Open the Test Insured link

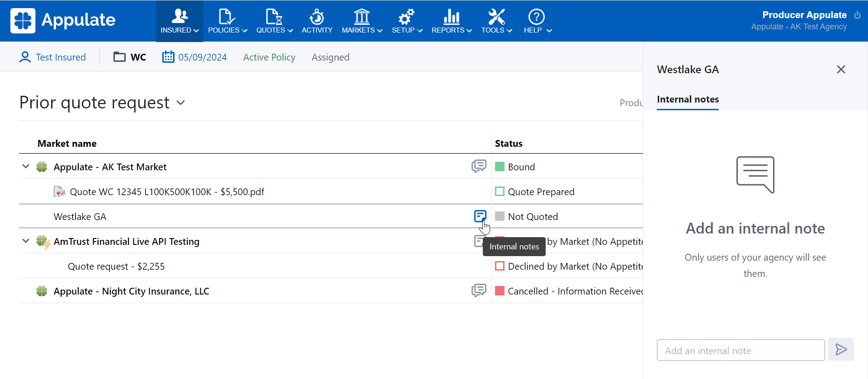point(61,57)
